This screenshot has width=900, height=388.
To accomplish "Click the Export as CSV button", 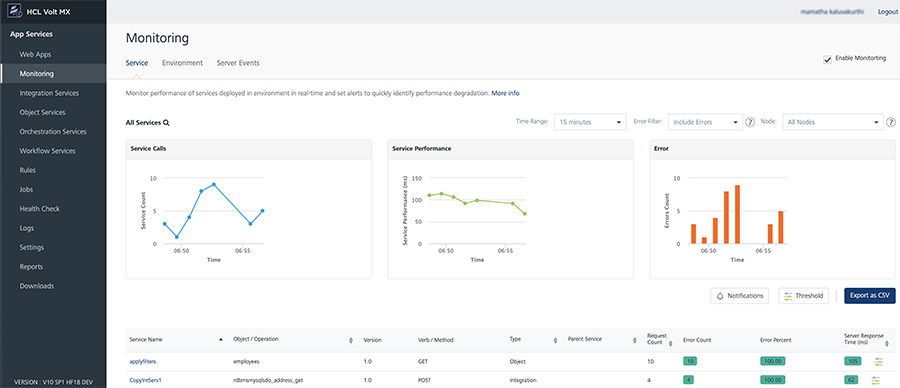I will 870,296.
